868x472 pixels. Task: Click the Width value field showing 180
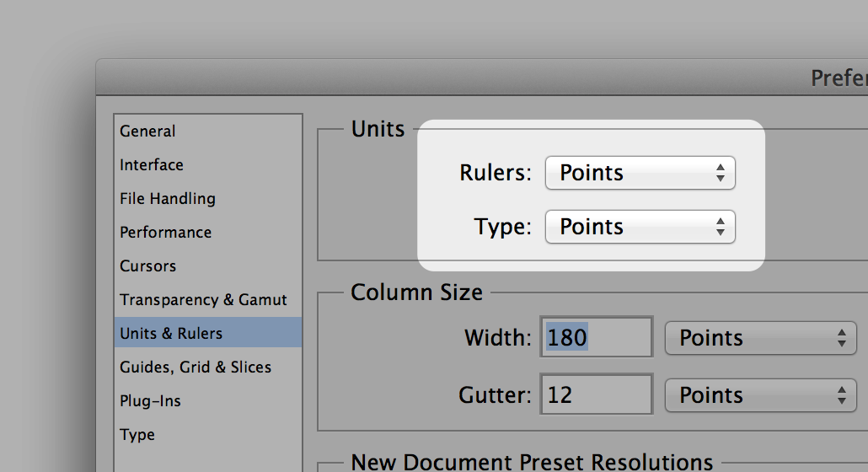click(x=597, y=338)
